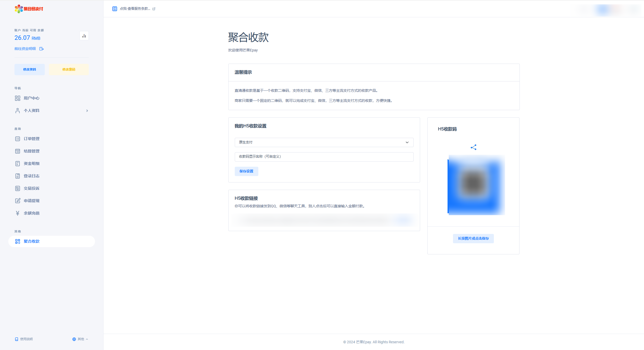This screenshot has height=350, width=644.
Task: Open the 原生支付 payment type dropdown
Action: click(324, 142)
